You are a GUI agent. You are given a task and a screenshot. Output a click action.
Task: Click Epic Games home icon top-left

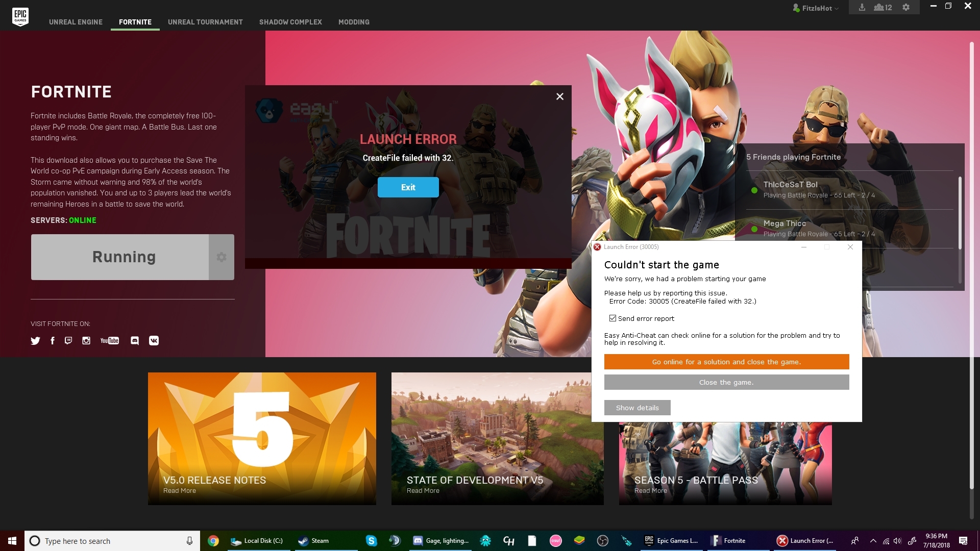pyautogui.click(x=19, y=15)
